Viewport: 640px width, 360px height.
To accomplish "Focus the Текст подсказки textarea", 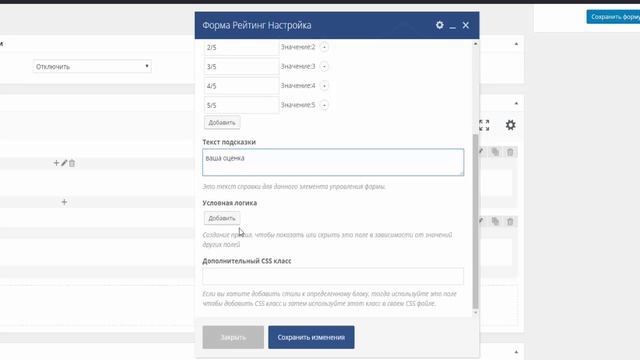I will (x=333, y=162).
